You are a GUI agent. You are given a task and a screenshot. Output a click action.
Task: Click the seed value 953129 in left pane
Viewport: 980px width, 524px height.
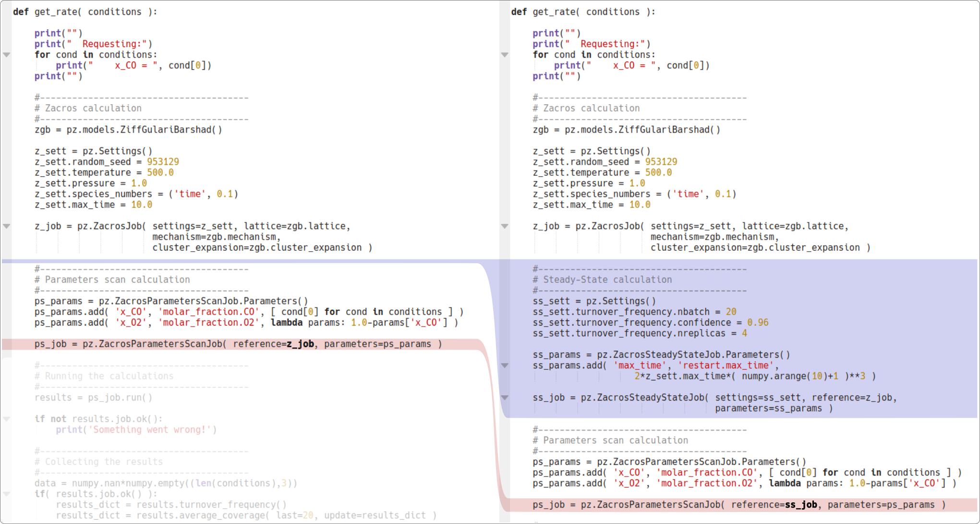163,162
